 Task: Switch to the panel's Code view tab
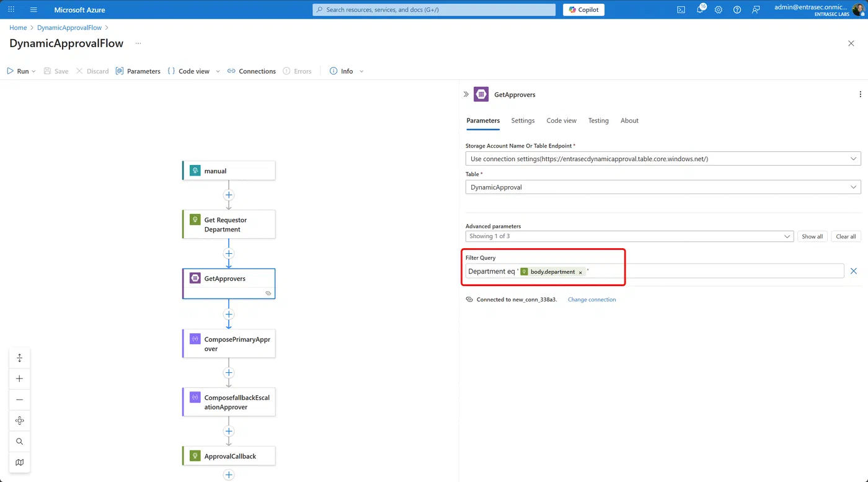561,120
